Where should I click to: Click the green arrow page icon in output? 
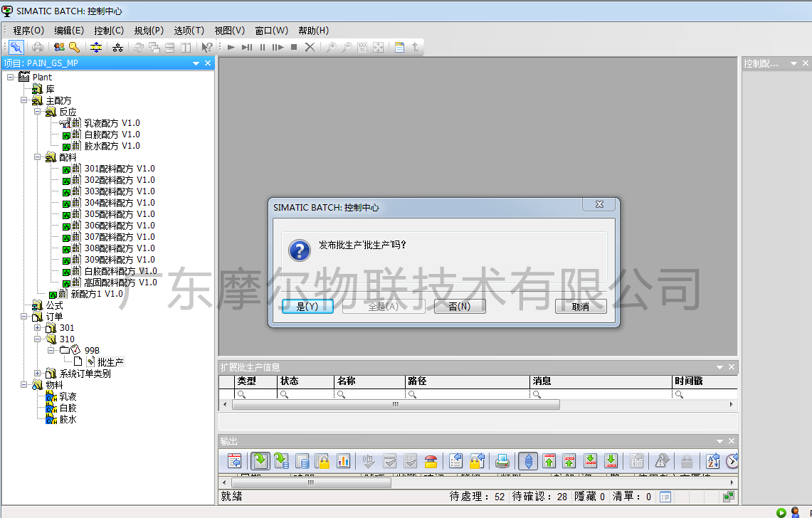tap(260, 460)
